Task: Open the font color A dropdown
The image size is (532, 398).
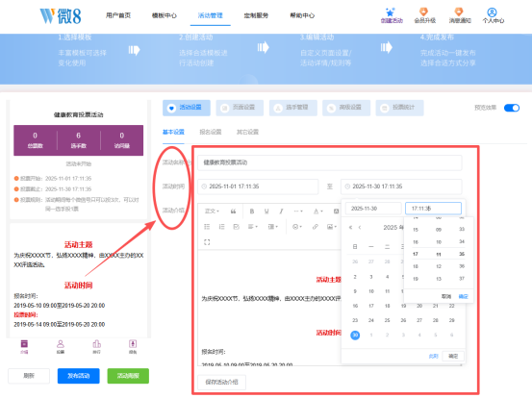Action: [x=317, y=211]
